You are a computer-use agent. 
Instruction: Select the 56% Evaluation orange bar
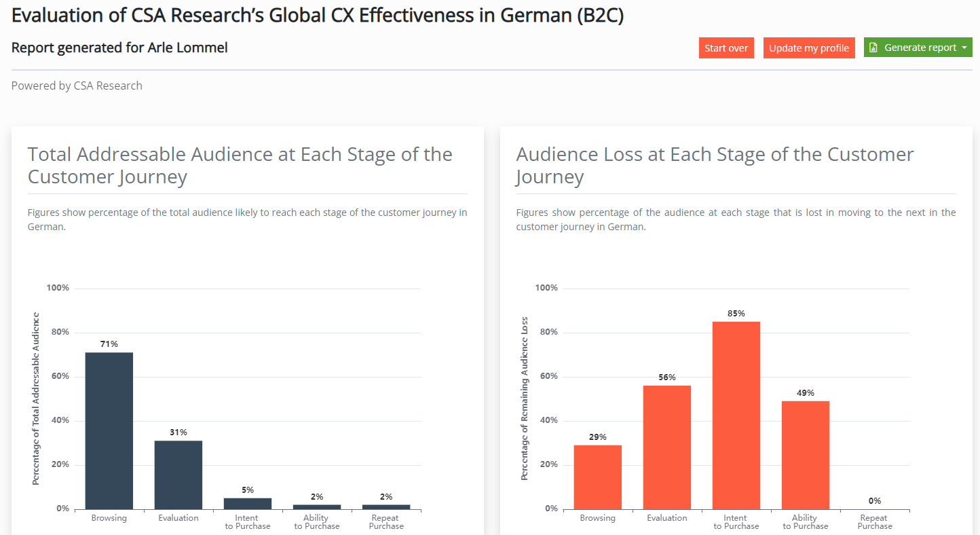click(x=667, y=447)
